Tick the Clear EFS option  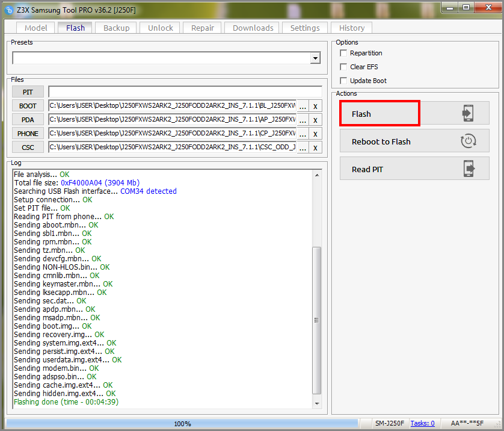pos(343,67)
